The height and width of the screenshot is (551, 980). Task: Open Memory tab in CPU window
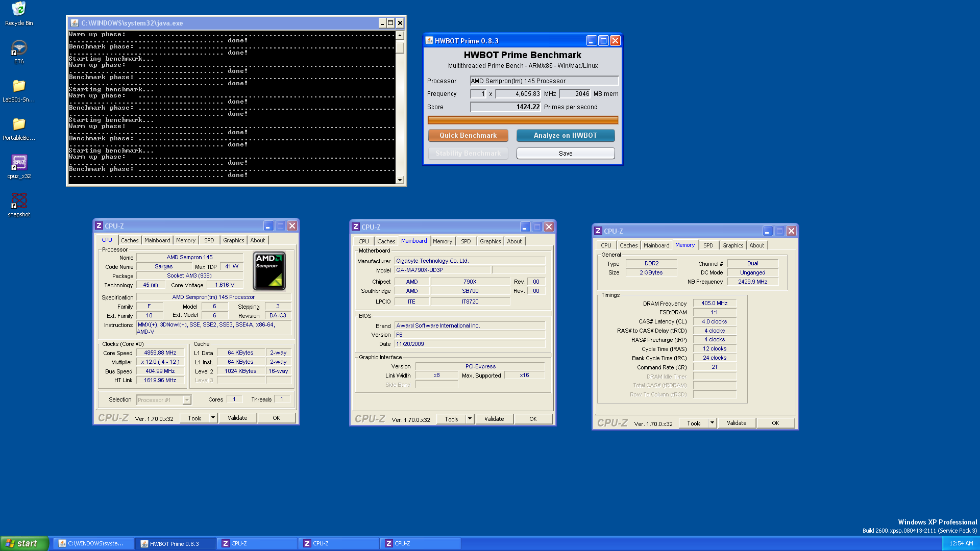186,240
